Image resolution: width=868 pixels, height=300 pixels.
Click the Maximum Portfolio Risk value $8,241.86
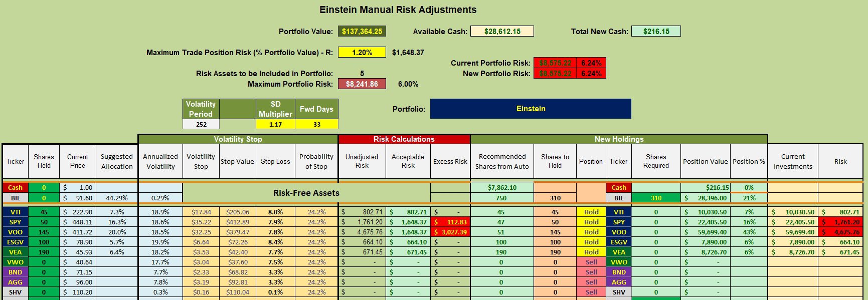point(362,84)
